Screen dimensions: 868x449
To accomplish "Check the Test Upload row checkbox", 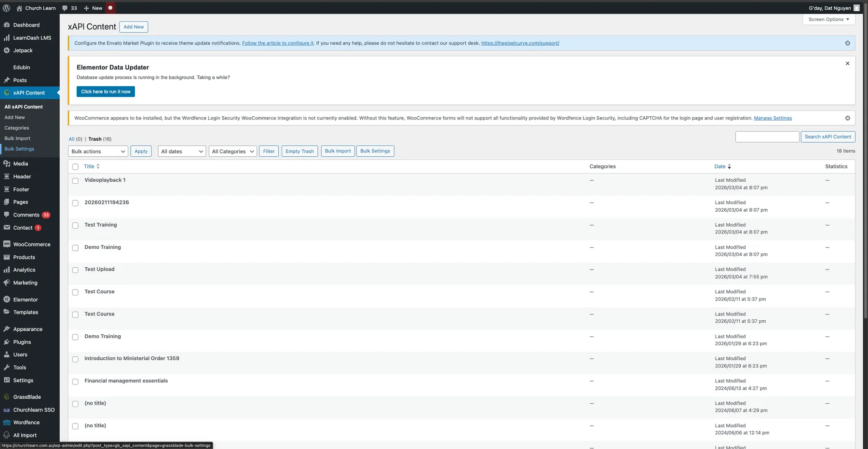I will (x=75, y=270).
